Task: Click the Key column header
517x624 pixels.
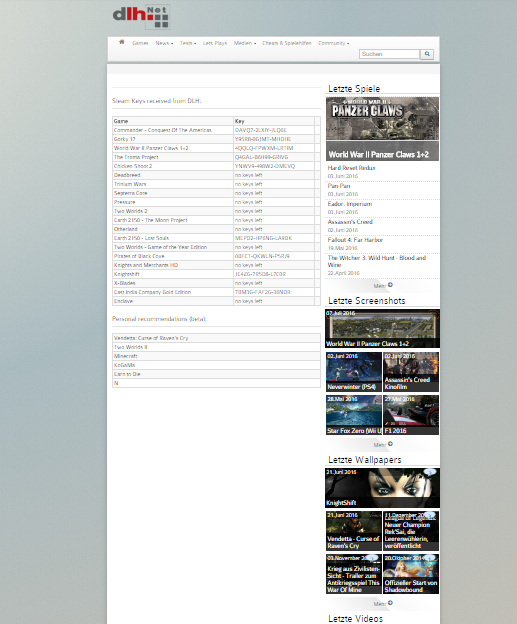Action: [274, 121]
